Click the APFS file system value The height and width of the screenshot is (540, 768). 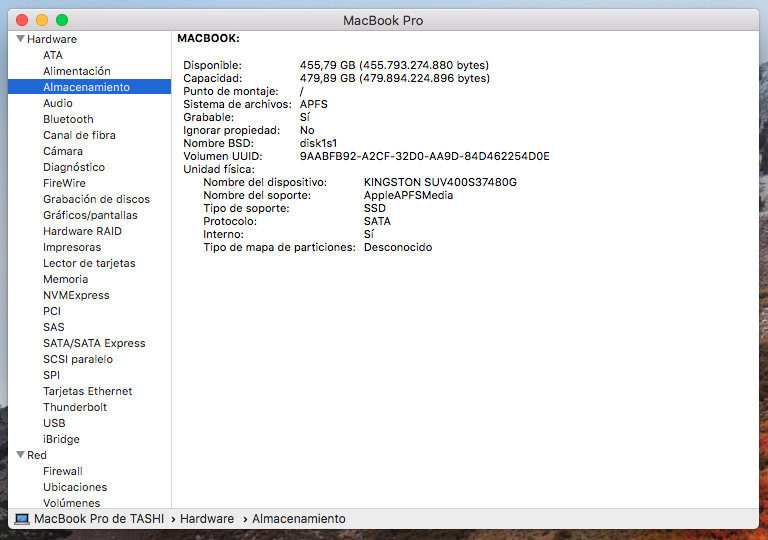[313, 104]
